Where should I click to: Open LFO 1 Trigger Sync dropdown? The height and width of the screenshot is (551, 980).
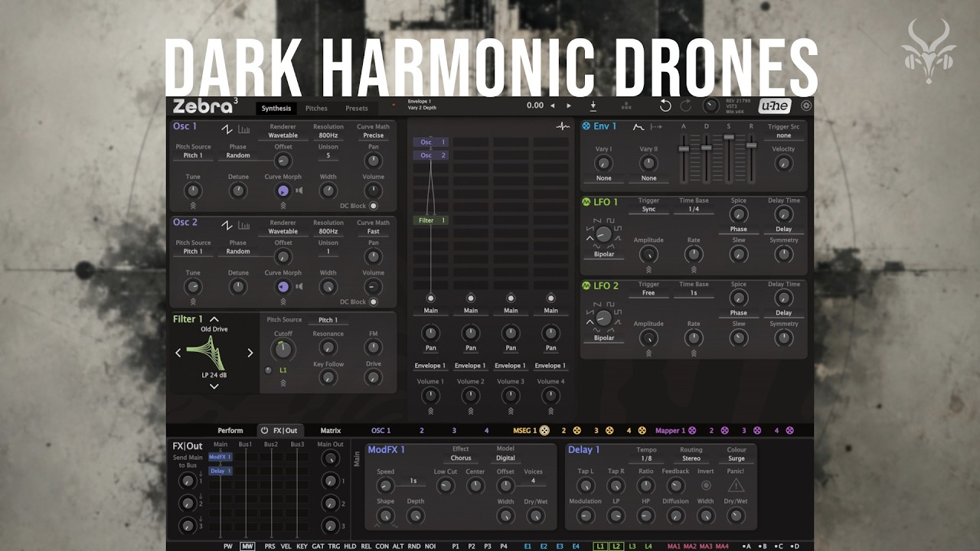pos(648,209)
